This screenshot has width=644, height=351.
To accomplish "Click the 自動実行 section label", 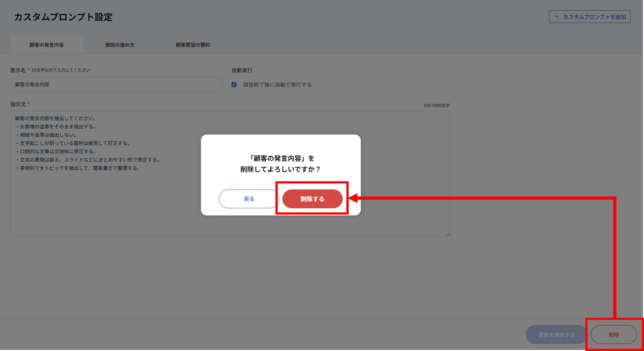I will [x=242, y=70].
